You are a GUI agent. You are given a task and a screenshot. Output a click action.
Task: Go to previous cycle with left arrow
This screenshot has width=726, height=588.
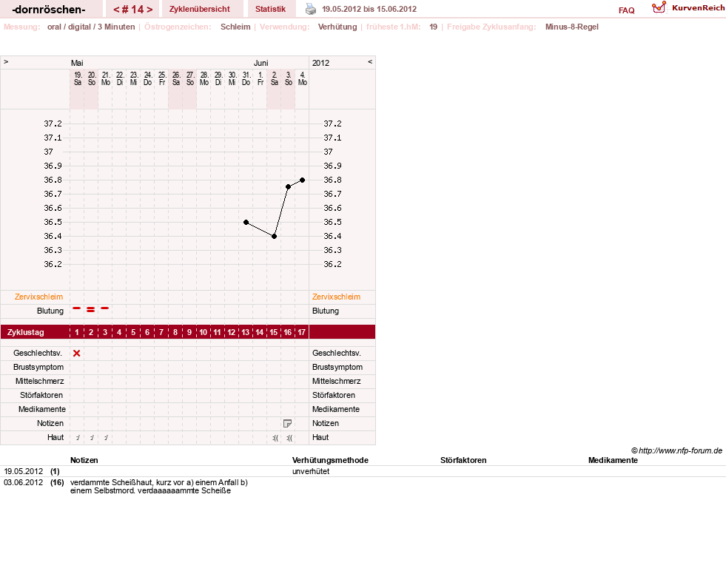[x=117, y=10]
